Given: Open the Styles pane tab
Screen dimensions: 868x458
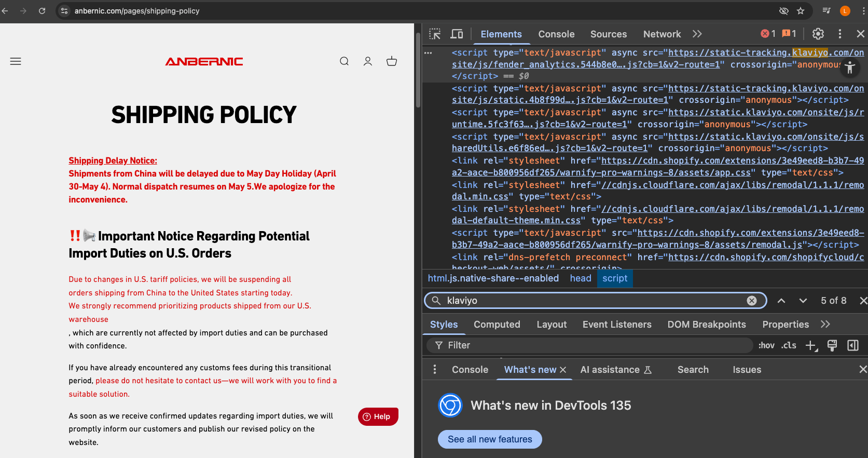Looking at the screenshot, I should click(x=444, y=325).
